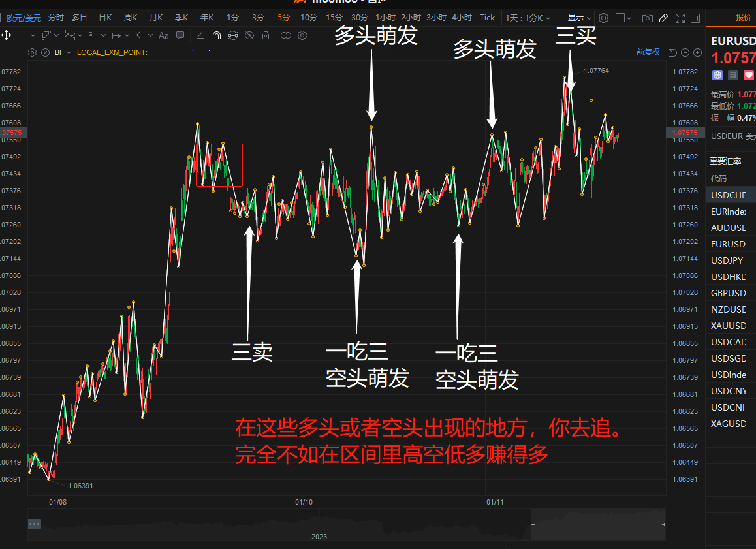Screen dimensions: 756x549
Task: Hide all drawings with eye-slash icon
Action: tap(249, 35)
